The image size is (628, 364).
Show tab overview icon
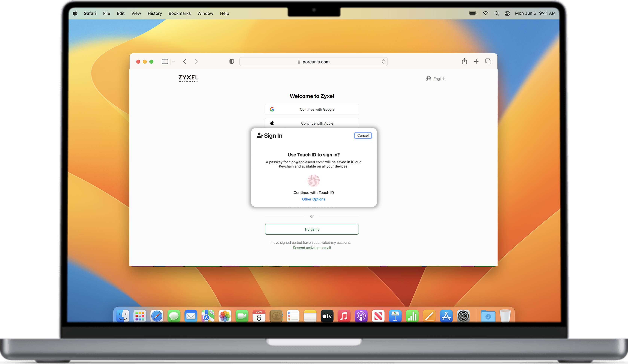coord(488,61)
